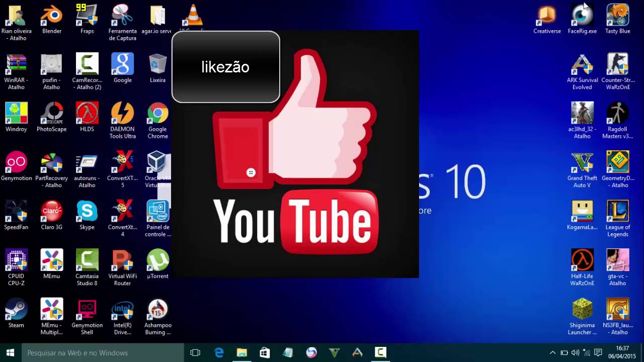Launch Creativerse from the desktop

coord(547,19)
